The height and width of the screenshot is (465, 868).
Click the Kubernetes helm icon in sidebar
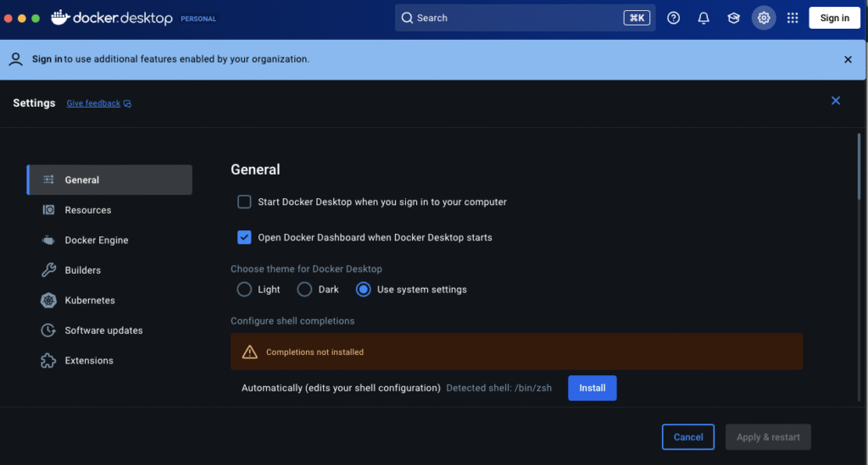pos(48,301)
